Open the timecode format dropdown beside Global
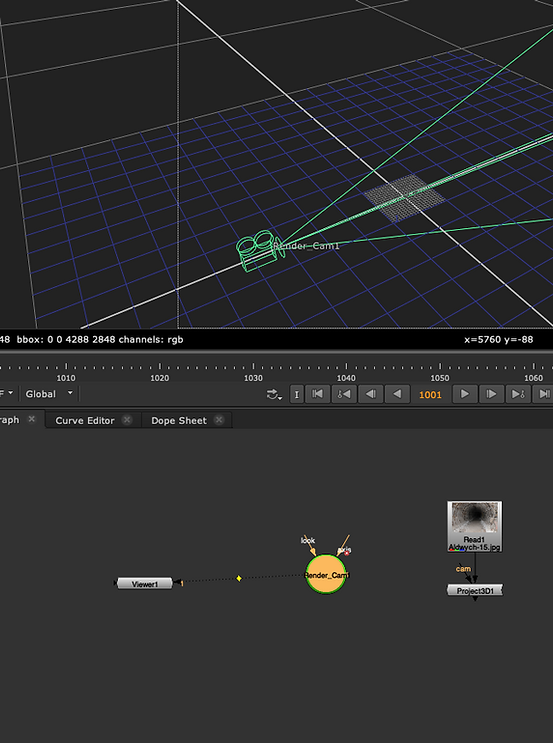The image size is (553, 743). click(x=7, y=394)
